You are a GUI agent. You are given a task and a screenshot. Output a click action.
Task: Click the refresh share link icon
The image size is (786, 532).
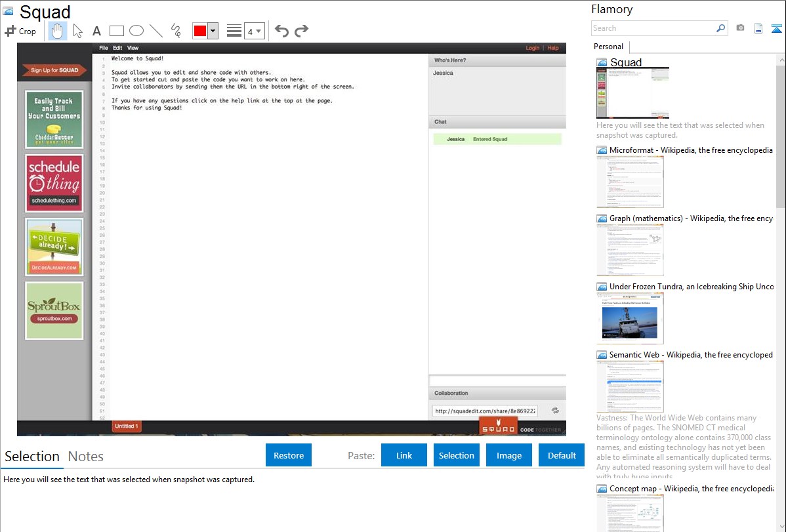(556, 411)
